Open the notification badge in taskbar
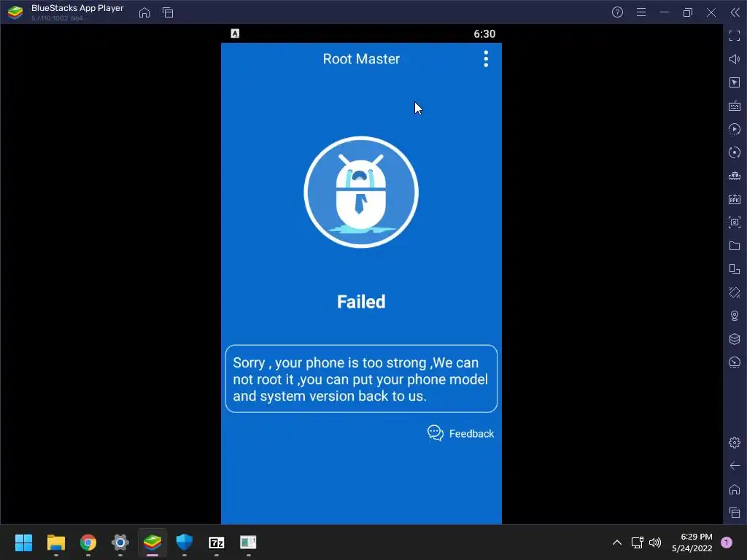 [727, 542]
